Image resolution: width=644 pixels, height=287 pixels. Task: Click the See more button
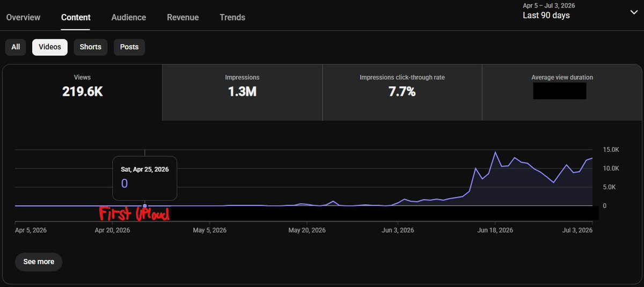pyautogui.click(x=39, y=262)
